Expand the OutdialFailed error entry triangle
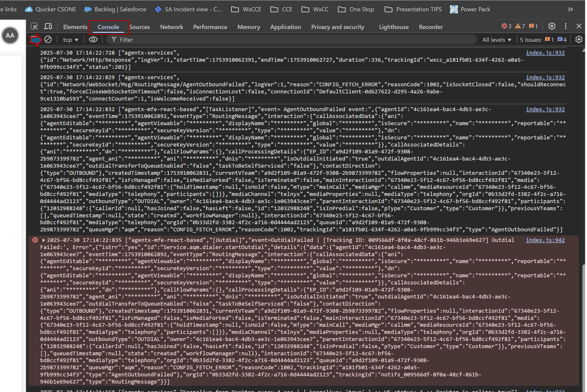This screenshot has height=392, width=587. point(44,240)
